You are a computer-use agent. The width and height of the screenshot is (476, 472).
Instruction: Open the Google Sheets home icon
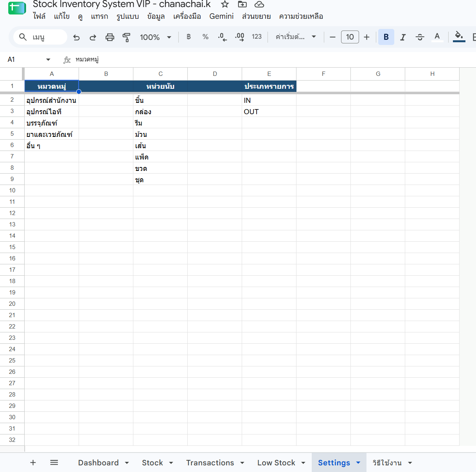pyautogui.click(x=17, y=8)
